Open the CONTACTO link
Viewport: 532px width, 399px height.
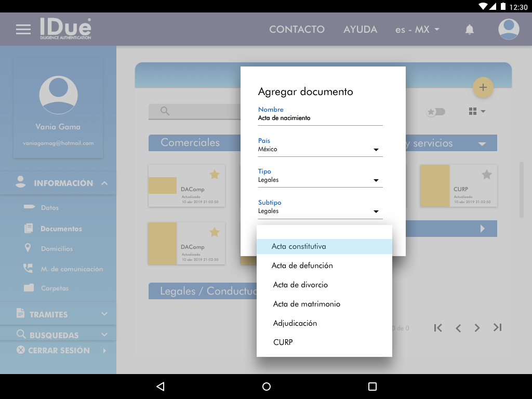(x=297, y=30)
